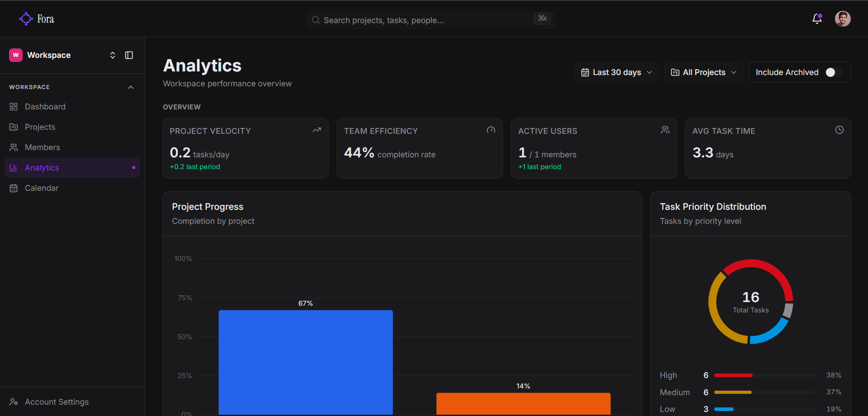Screen dimensions: 868x416
Task: Click the Analytics bar chart icon
Action: pyautogui.click(x=14, y=168)
